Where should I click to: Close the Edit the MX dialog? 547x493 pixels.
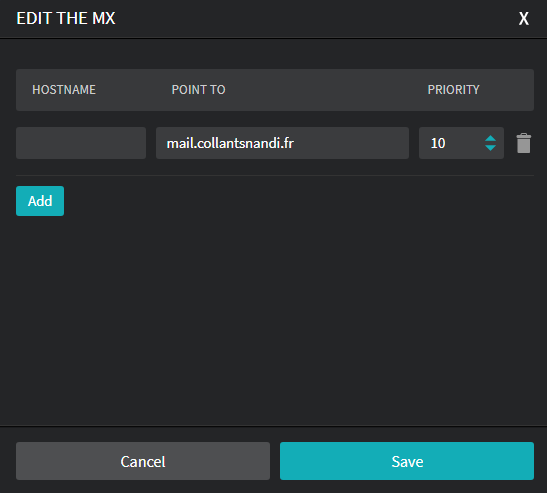[x=524, y=18]
